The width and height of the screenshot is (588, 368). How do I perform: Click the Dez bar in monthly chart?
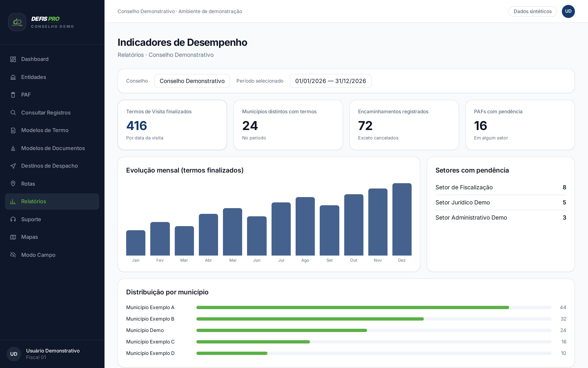pos(402,220)
